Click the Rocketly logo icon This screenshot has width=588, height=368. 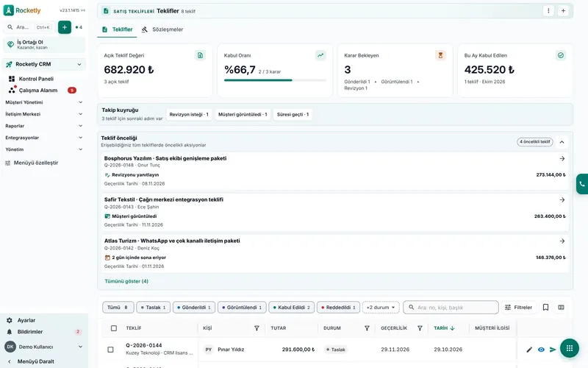click(8, 10)
